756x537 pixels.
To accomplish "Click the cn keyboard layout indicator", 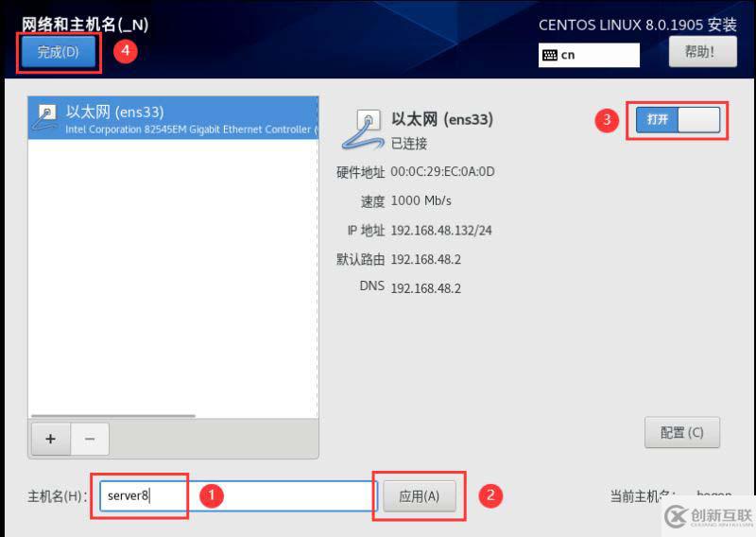I will 589,55.
